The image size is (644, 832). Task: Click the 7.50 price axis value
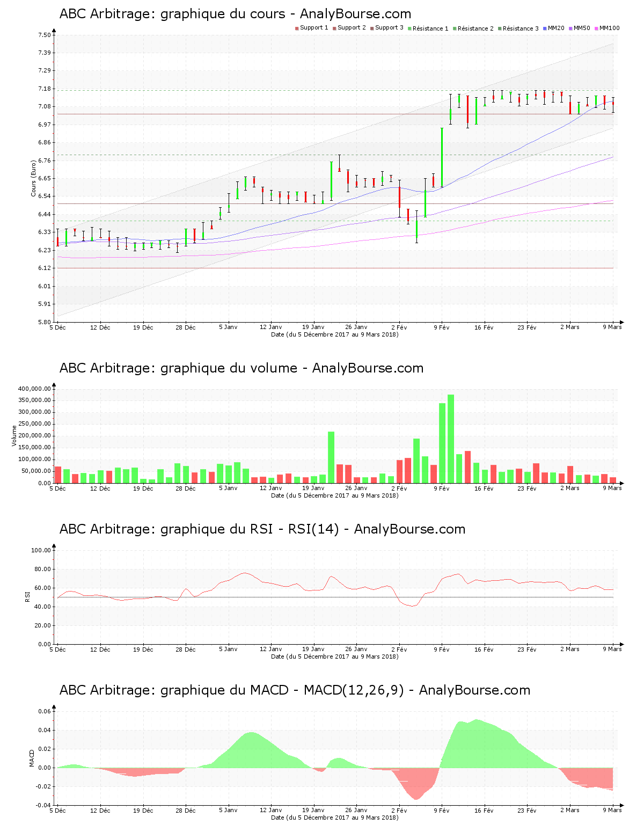(45, 35)
